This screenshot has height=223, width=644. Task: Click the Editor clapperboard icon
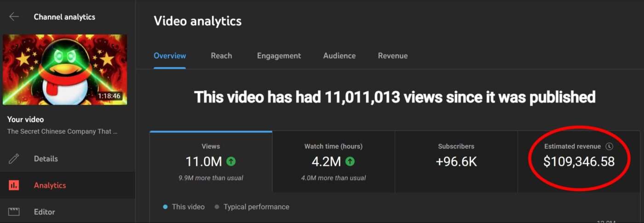click(14, 212)
